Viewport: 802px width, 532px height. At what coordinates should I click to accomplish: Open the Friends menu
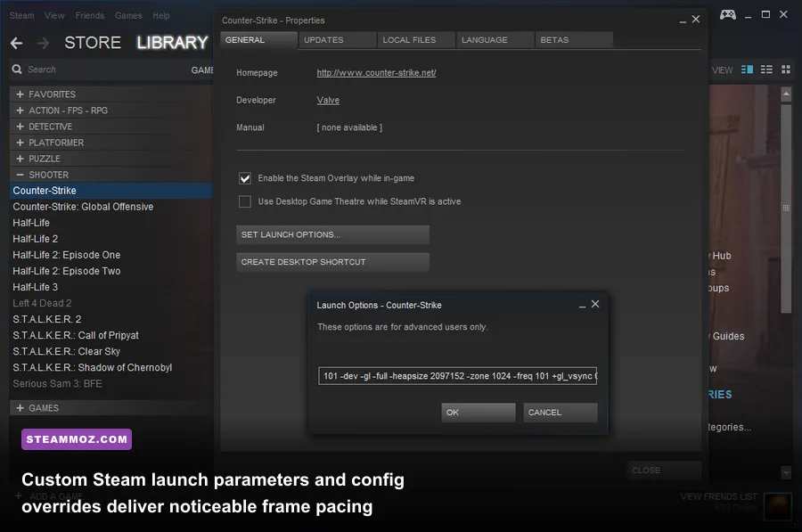(89, 15)
